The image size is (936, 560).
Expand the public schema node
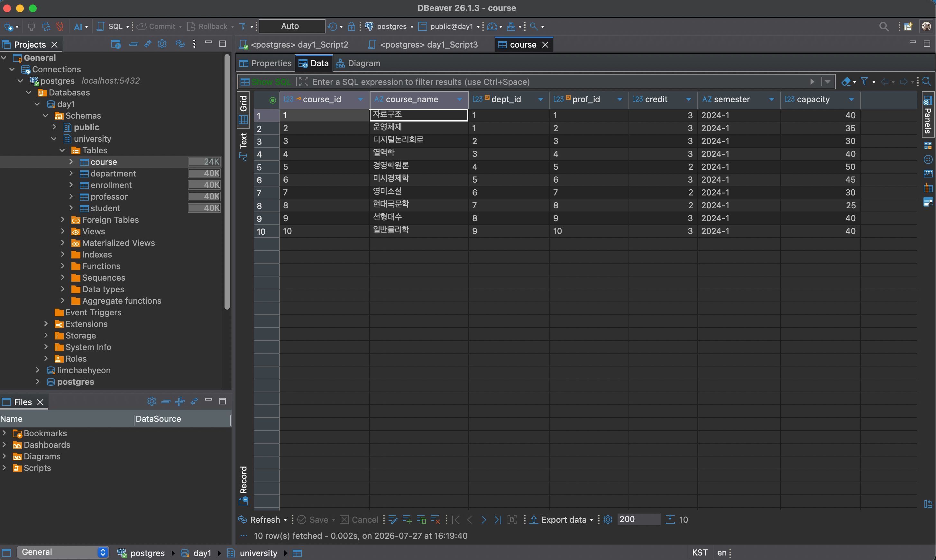point(54,127)
